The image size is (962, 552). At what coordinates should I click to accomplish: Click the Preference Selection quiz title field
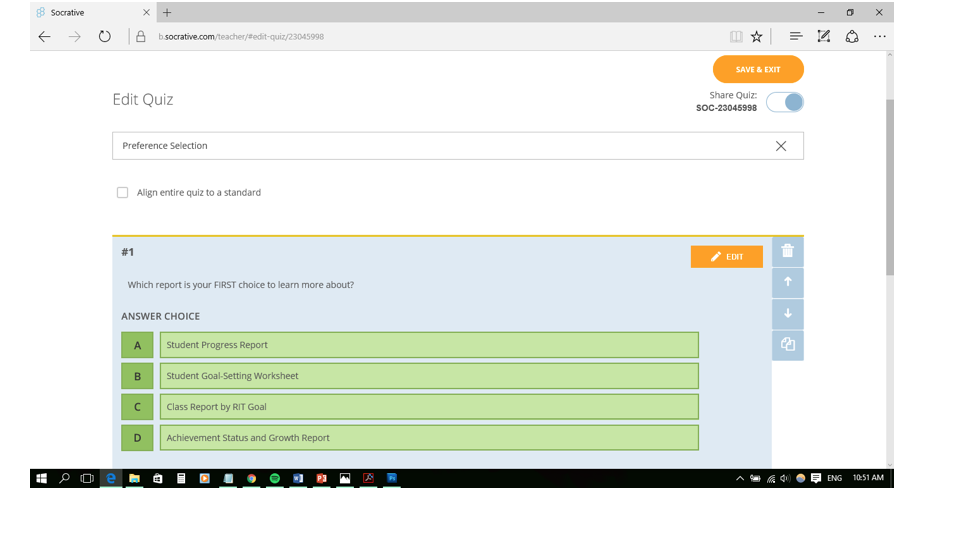[440, 146]
